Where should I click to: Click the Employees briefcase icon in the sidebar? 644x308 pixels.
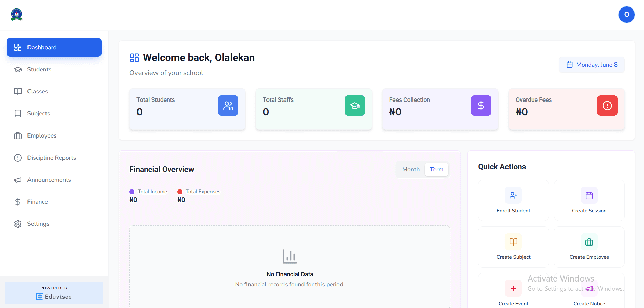point(18,135)
